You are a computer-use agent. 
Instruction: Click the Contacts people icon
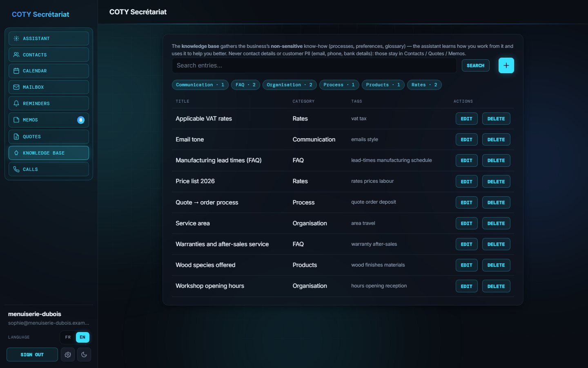pos(16,55)
